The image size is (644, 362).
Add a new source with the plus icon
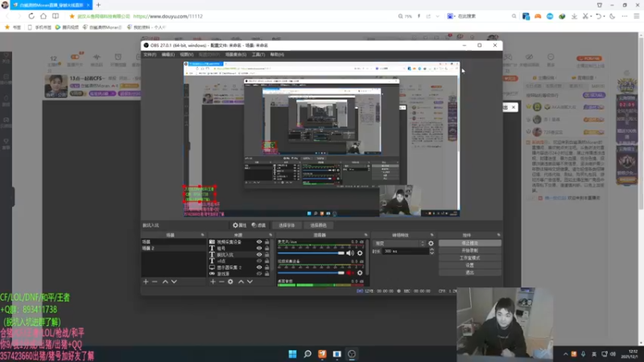pyautogui.click(x=213, y=282)
